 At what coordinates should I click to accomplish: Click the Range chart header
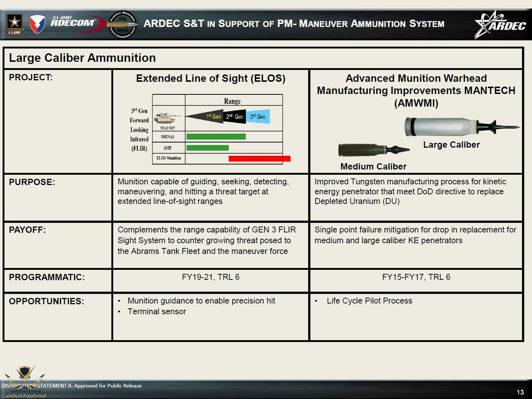[x=232, y=101]
